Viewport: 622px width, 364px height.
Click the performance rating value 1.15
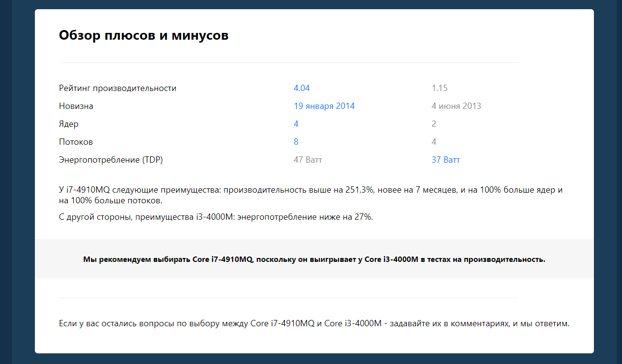[x=439, y=88]
